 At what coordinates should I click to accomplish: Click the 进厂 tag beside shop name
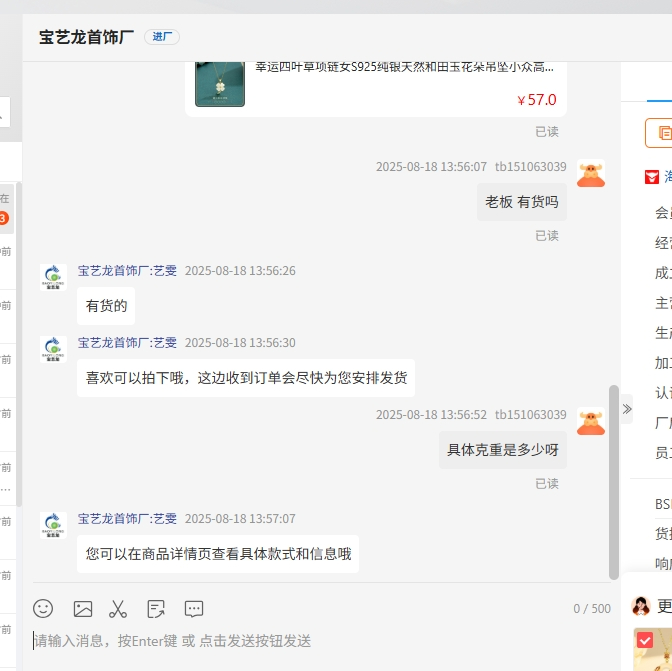coord(162,37)
